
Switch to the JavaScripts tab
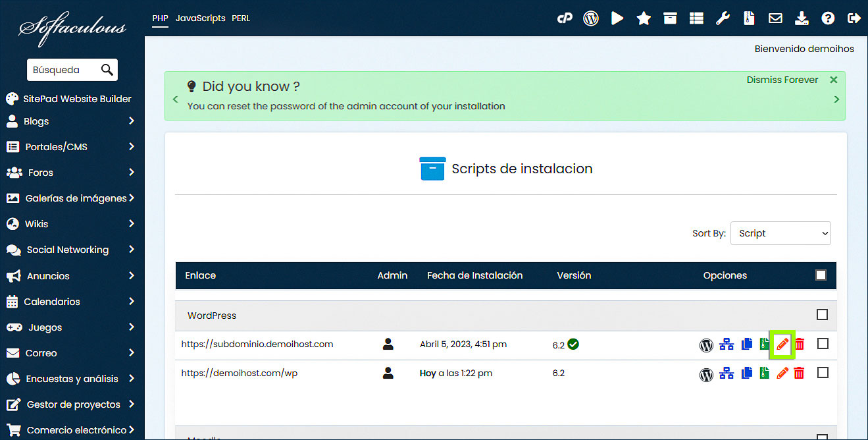point(201,18)
